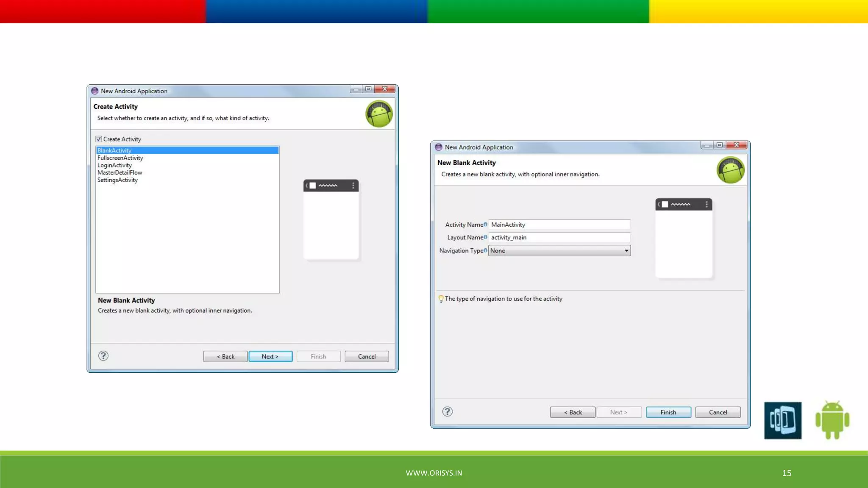Open the Navigation Type dropdown
This screenshot has width=868, height=488.
(626, 251)
